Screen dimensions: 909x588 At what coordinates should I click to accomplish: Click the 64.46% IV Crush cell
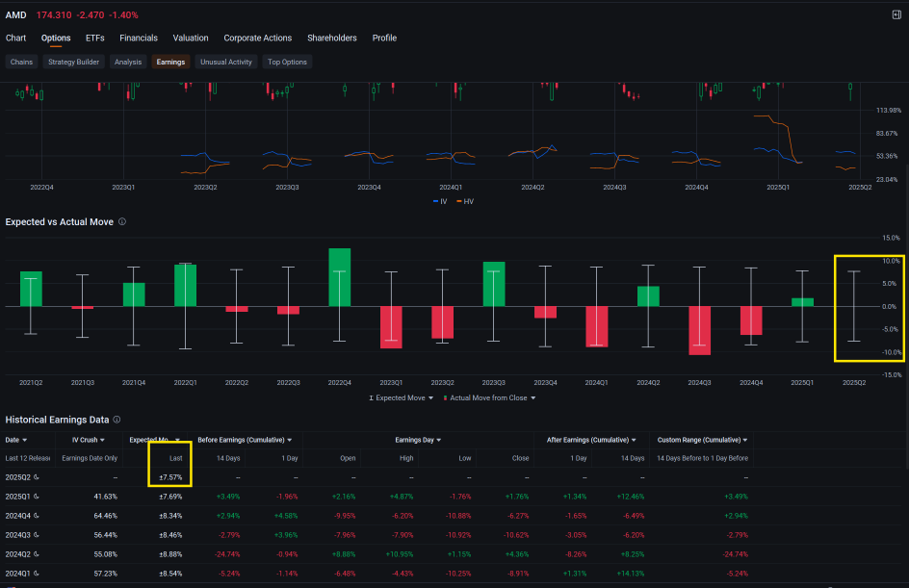[x=106, y=516]
